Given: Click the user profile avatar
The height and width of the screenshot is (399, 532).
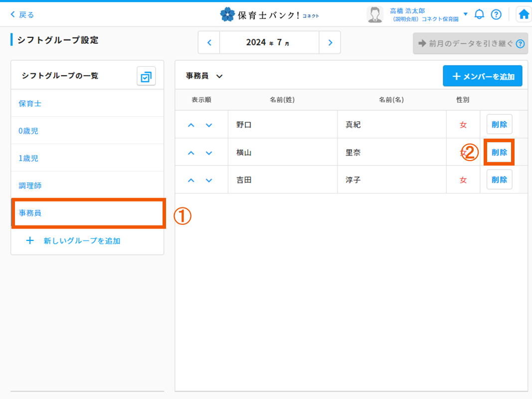Looking at the screenshot, I should coord(374,14).
